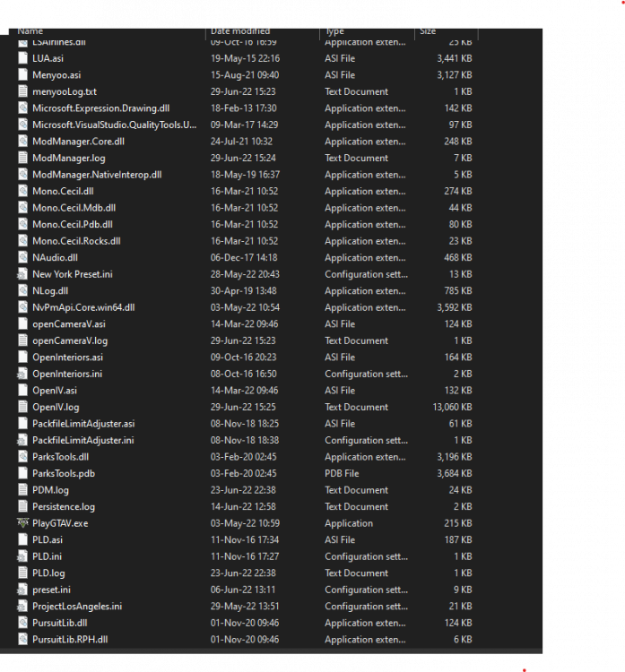The width and height of the screenshot is (625, 672).
Task: Select the Mono.Cecil.Mdb.dll file name
Action: [74, 208]
